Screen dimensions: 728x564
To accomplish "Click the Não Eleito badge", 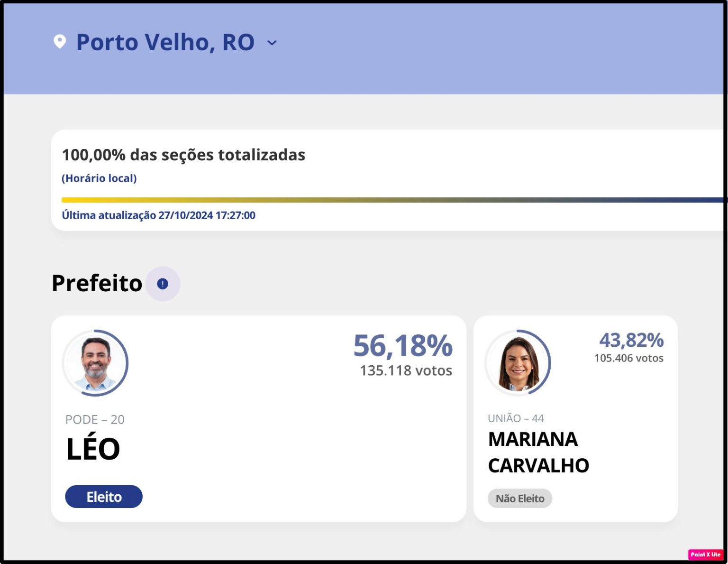I will click(520, 499).
